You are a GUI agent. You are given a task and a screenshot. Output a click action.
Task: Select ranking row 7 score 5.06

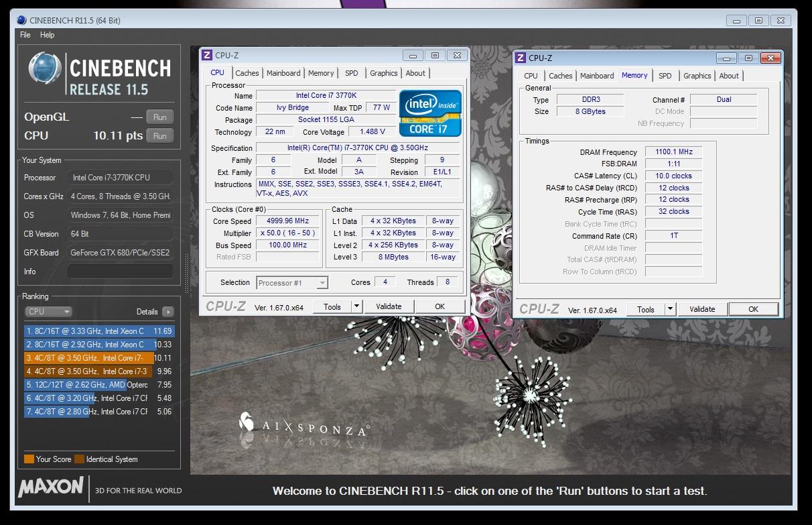(99, 412)
